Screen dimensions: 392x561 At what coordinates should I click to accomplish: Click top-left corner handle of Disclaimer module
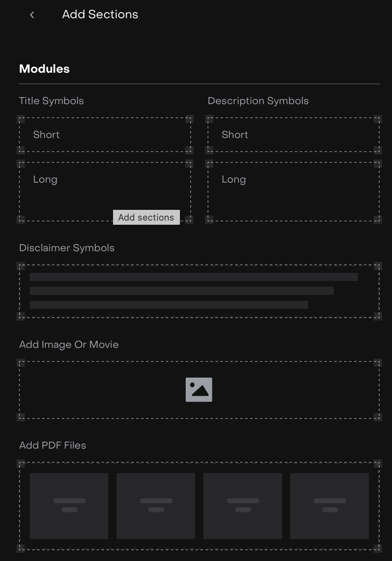tap(20, 266)
